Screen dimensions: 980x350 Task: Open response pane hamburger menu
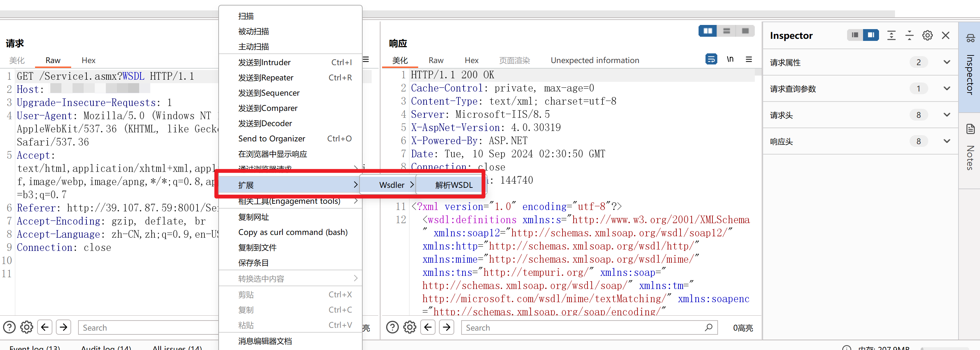pos(749,59)
